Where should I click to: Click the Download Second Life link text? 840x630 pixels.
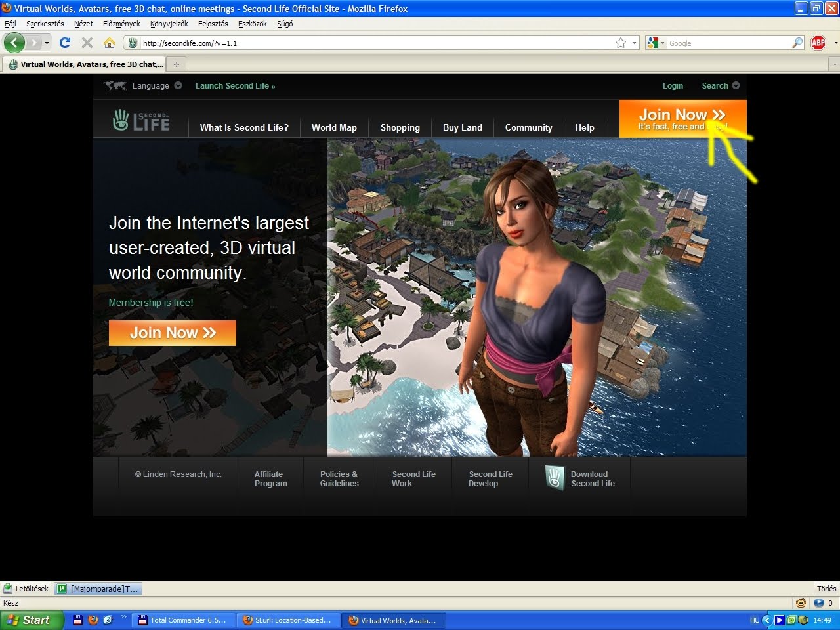pyautogui.click(x=593, y=479)
